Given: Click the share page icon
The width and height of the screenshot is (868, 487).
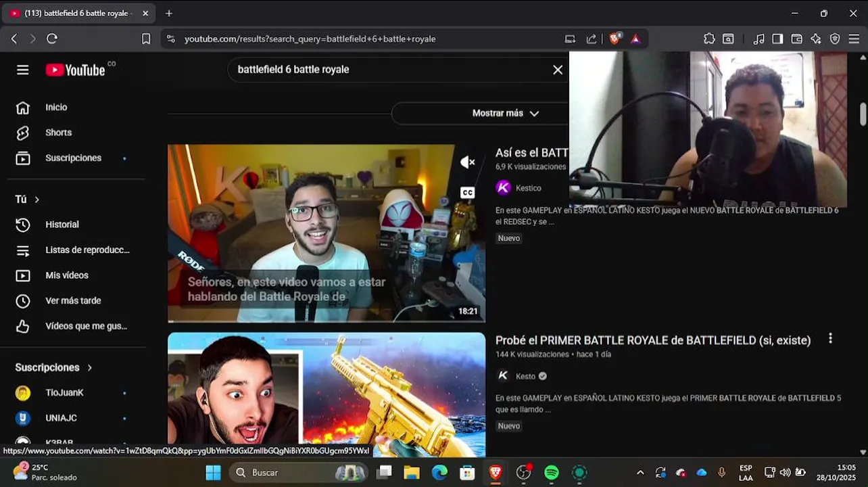Looking at the screenshot, I should (592, 39).
